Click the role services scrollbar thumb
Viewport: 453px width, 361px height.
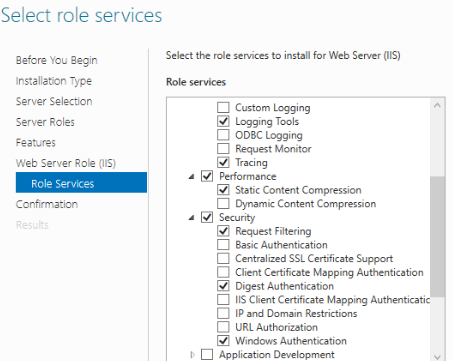(438, 236)
